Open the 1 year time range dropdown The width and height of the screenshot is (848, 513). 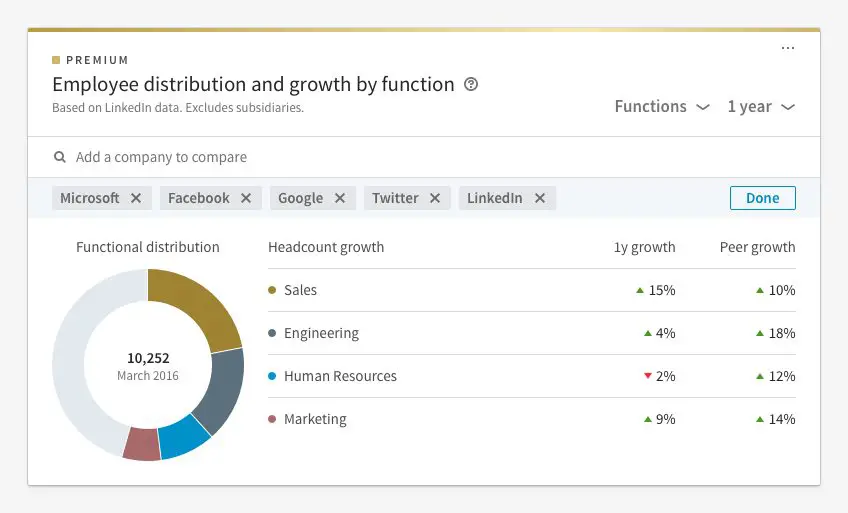[761, 106]
